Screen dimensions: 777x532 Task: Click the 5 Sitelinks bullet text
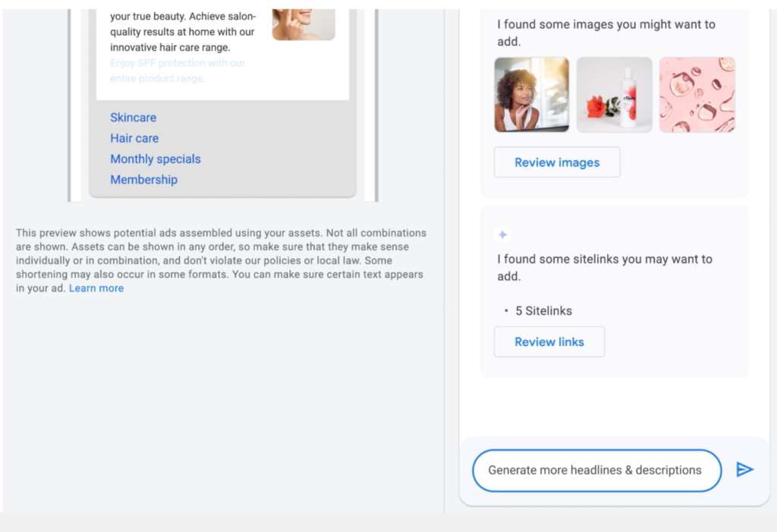point(543,311)
